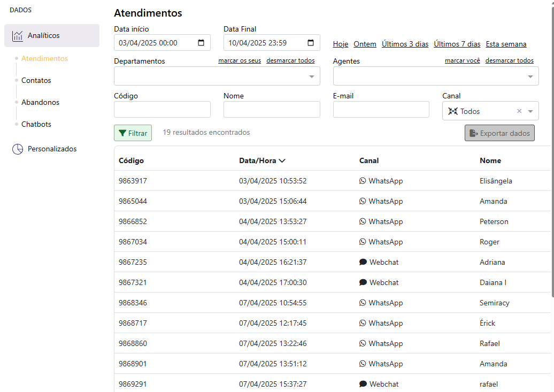This screenshot has width=554, height=392.
Task: Expand the Departamentos dropdown
Action: pos(312,76)
